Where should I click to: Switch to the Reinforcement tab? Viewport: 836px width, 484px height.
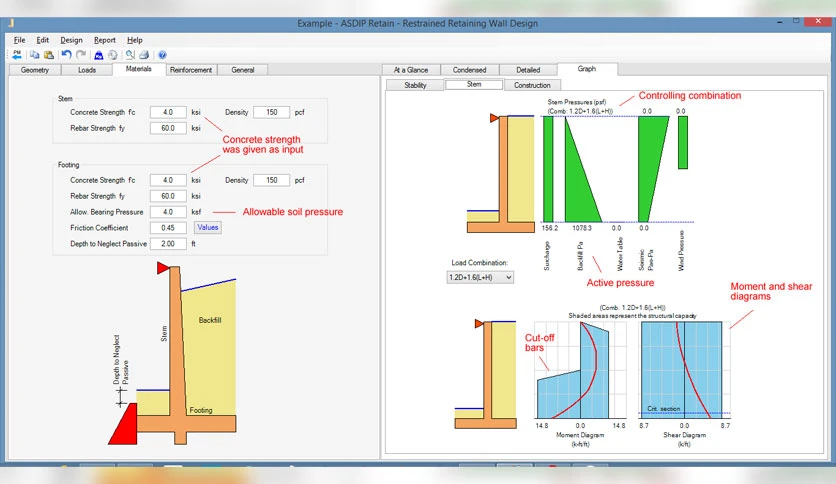click(191, 70)
